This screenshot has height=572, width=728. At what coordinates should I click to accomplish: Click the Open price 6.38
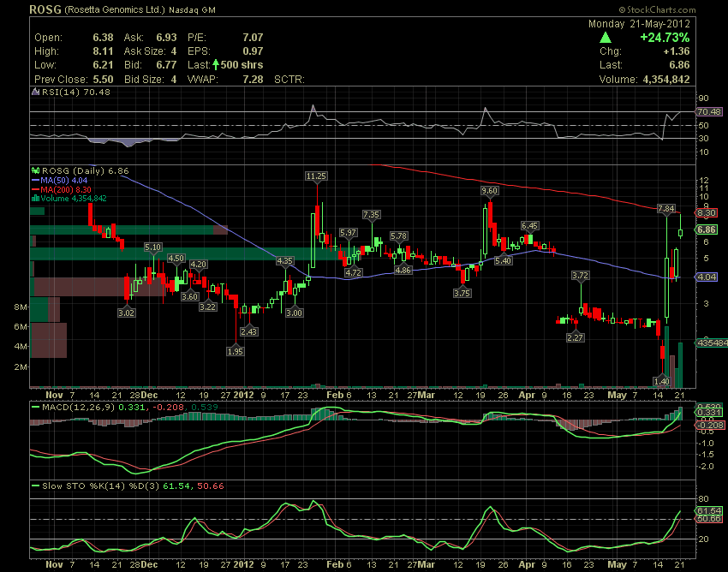(103, 38)
